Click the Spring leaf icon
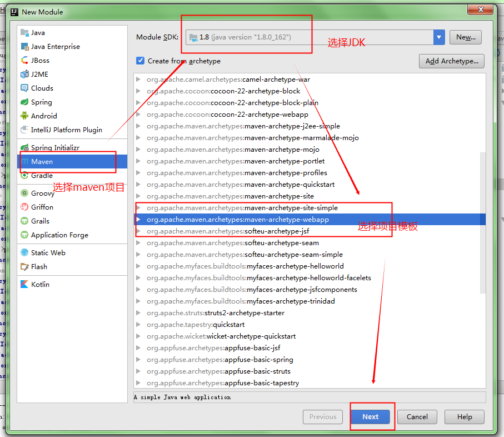 click(x=24, y=102)
